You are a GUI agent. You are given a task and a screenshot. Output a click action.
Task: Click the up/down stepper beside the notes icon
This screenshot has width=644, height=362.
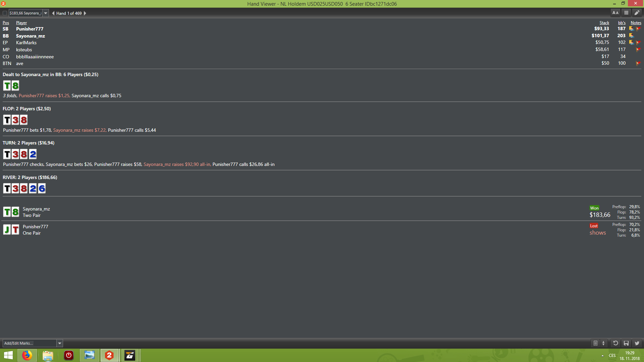coord(604,343)
